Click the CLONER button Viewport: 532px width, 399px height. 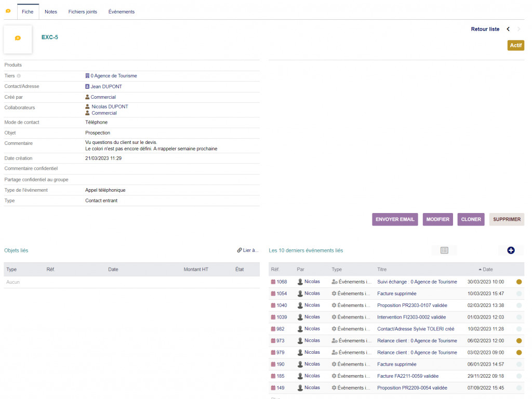point(471,219)
